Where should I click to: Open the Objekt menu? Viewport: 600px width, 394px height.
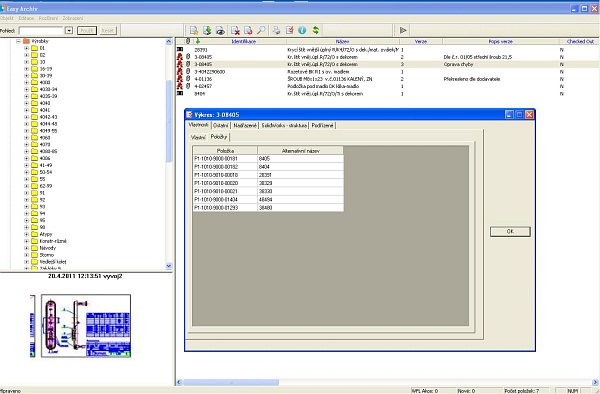(7, 18)
